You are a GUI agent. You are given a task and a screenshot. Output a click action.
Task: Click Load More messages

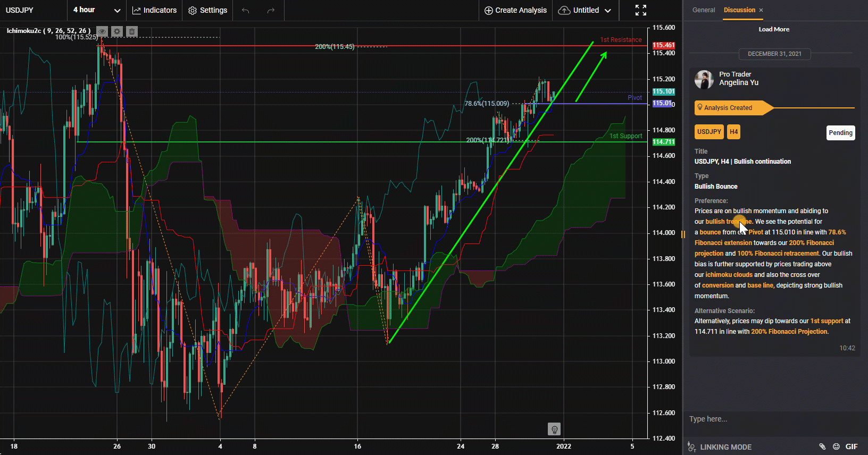coord(774,29)
